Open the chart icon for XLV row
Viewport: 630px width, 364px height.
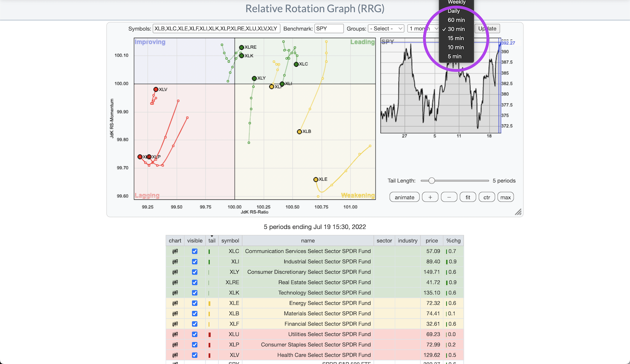point(175,355)
